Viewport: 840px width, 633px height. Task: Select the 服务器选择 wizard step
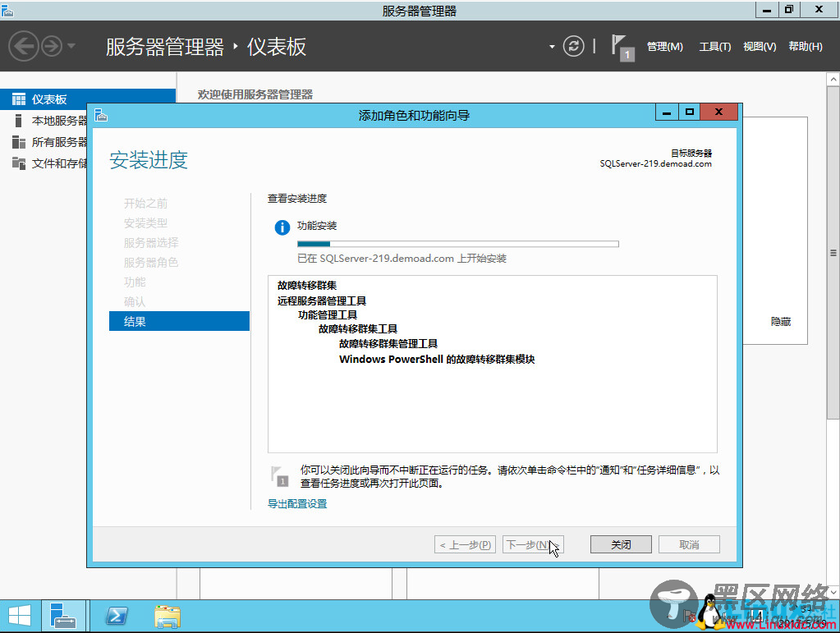click(x=150, y=242)
